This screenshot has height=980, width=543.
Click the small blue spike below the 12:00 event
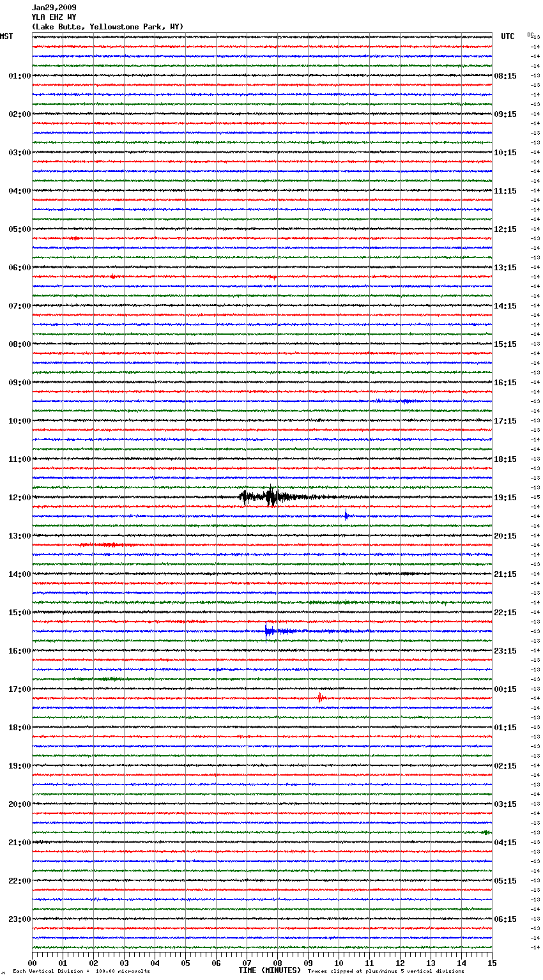(346, 516)
